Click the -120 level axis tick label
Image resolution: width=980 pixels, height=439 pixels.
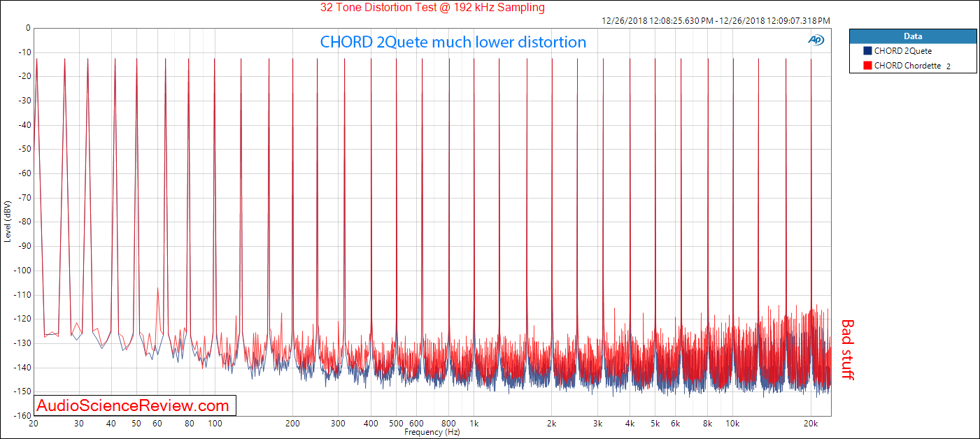22,319
